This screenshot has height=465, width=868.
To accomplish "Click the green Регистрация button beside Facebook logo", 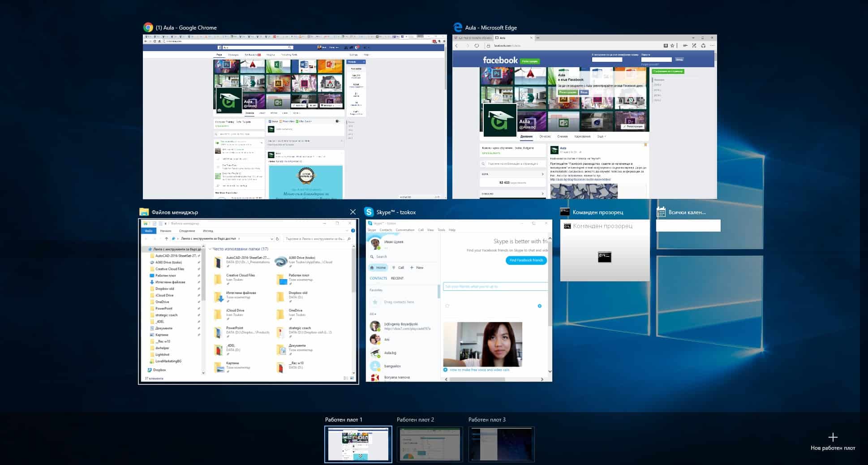I will [530, 61].
